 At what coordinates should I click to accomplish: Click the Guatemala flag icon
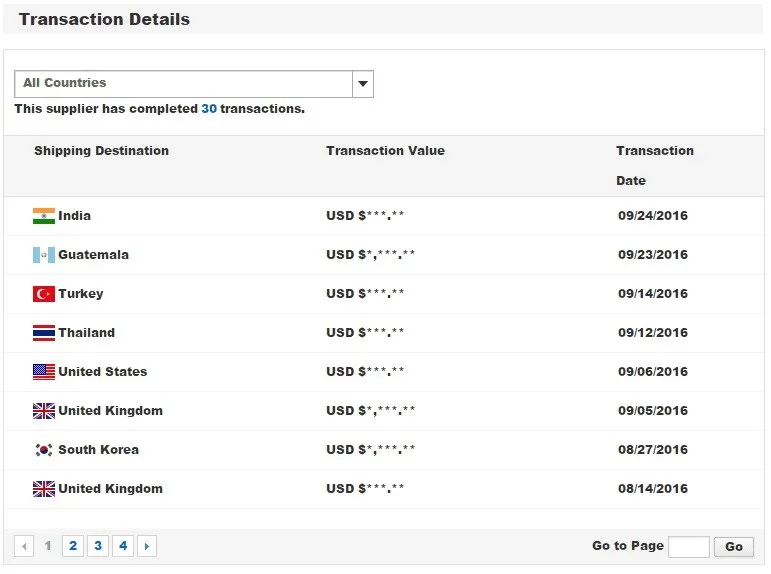[43, 255]
